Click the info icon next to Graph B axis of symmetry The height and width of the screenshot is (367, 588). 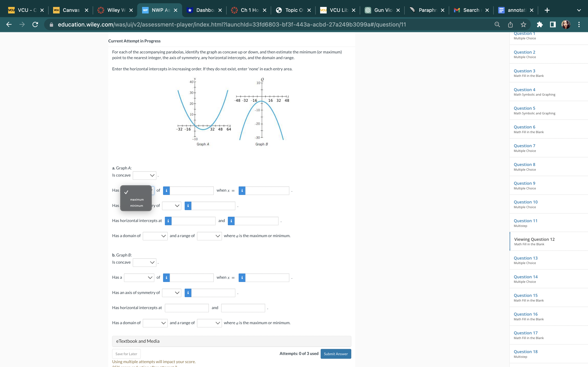[188, 293]
